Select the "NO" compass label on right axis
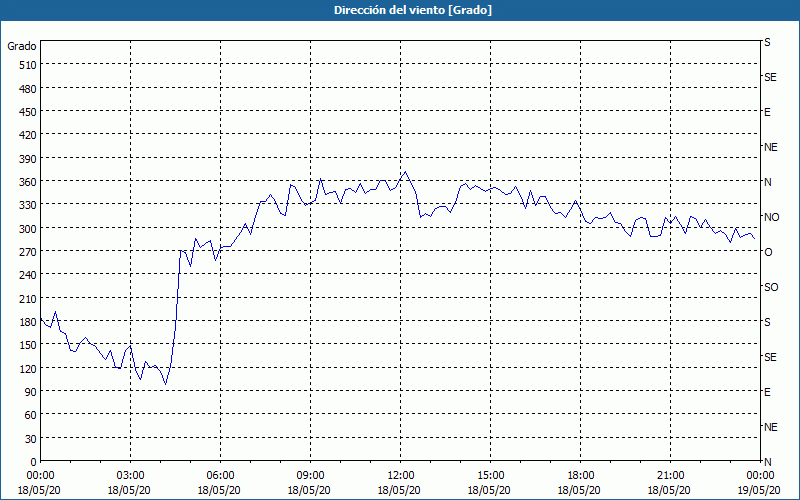The height and width of the screenshot is (500, 800). (771, 217)
